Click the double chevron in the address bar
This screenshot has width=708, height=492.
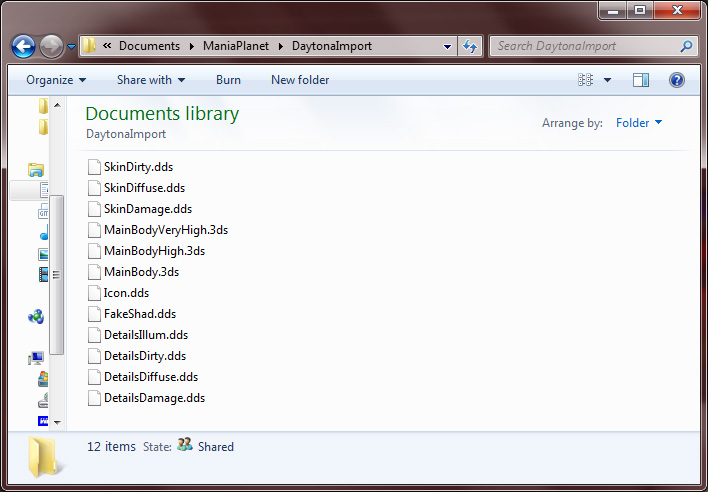pos(107,46)
